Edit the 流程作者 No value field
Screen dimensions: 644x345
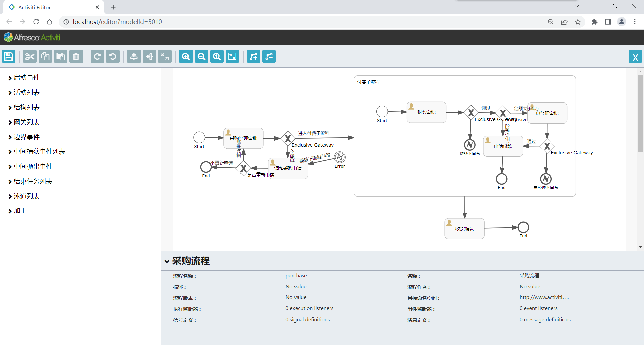pyautogui.click(x=530, y=287)
